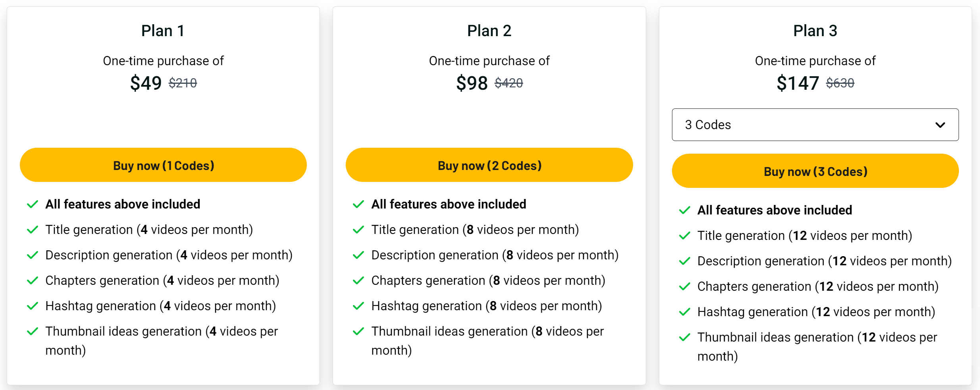The image size is (980, 390).
Task: Click the crossed-out $630 price
Action: pos(840,83)
